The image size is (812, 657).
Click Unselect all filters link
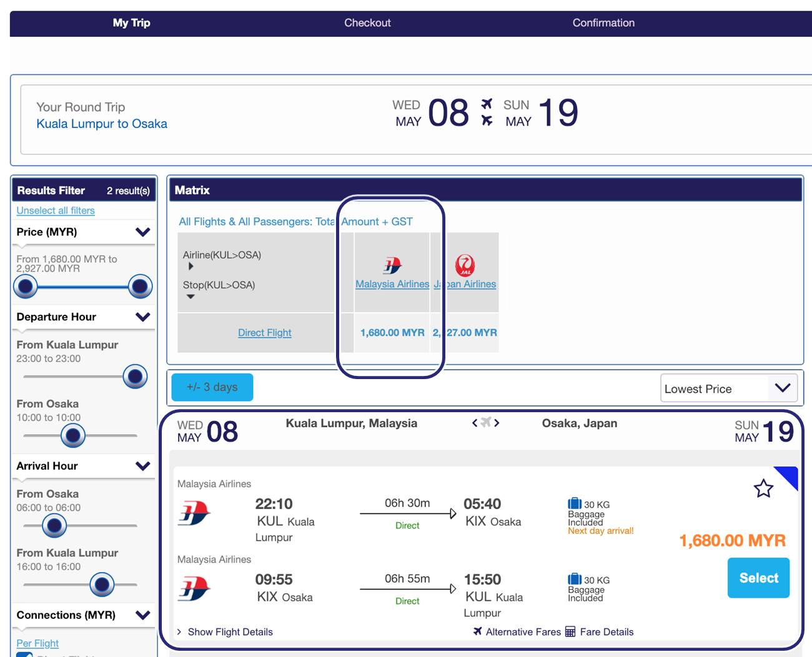(x=56, y=210)
